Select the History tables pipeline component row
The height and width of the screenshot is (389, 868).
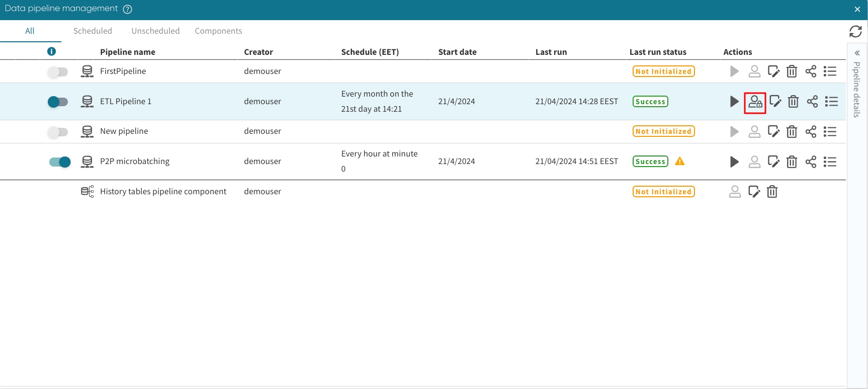pos(163,192)
